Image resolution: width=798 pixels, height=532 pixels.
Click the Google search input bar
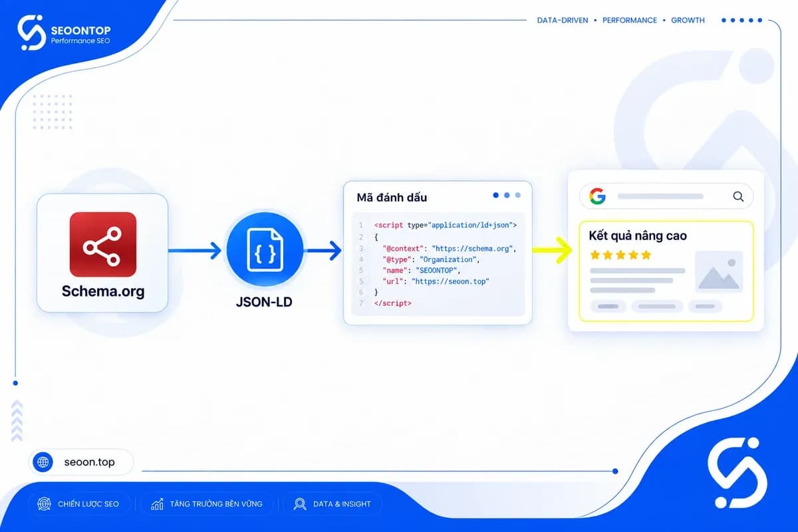(666, 196)
